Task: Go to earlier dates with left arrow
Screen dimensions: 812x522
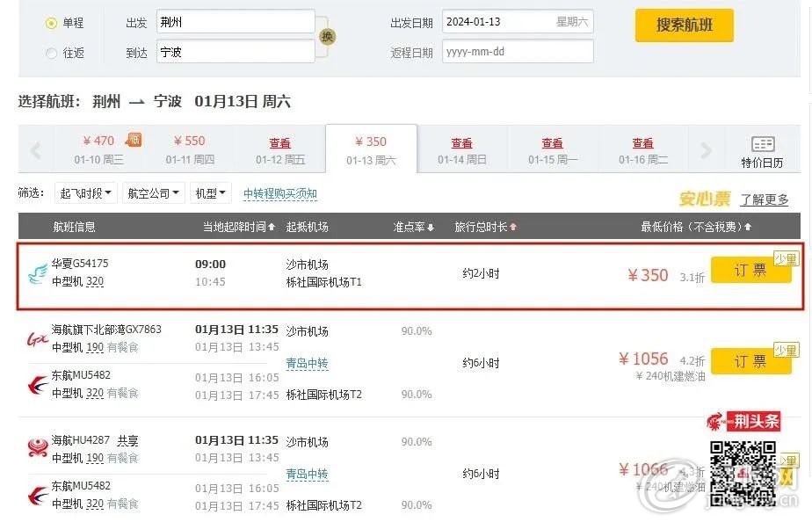Action: click(x=36, y=150)
